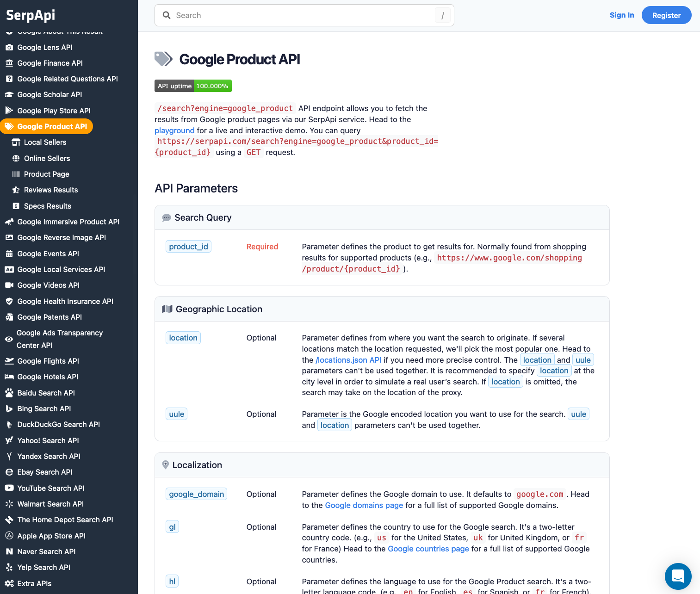Viewport: 700px width, 594px height.
Task: Click the Product Page barcode icon
Action: tap(16, 174)
